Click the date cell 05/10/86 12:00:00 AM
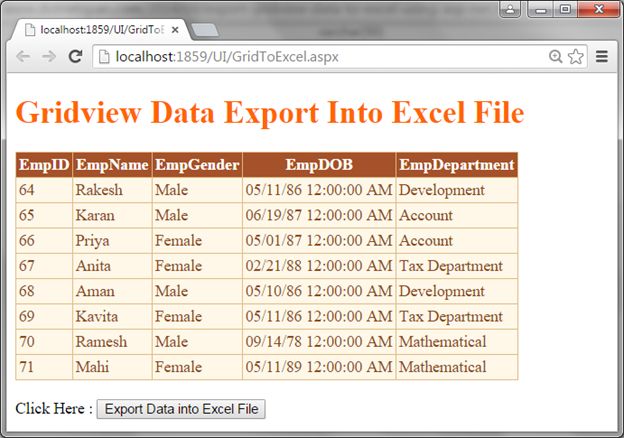Screen dimensions: 624x438 click(319, 291)
